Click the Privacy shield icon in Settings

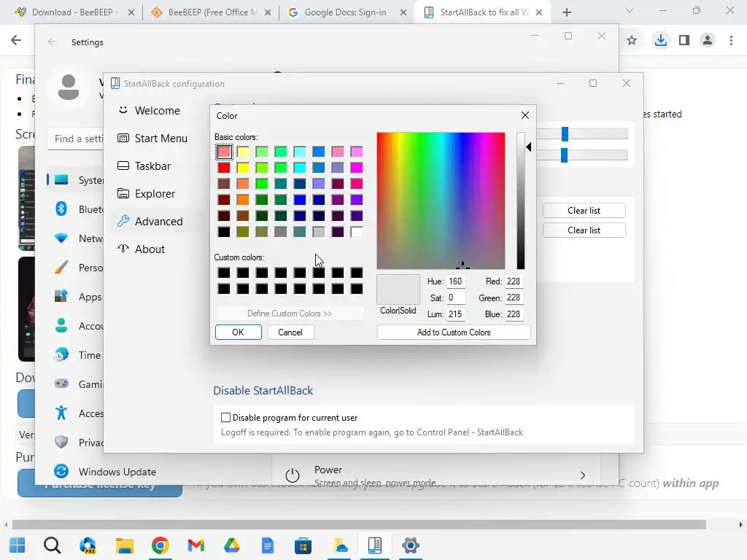61,442
